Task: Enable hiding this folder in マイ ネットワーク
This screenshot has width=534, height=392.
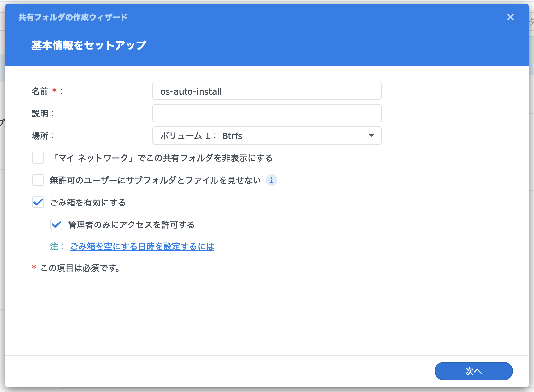Action: click(x=38, y=158)
